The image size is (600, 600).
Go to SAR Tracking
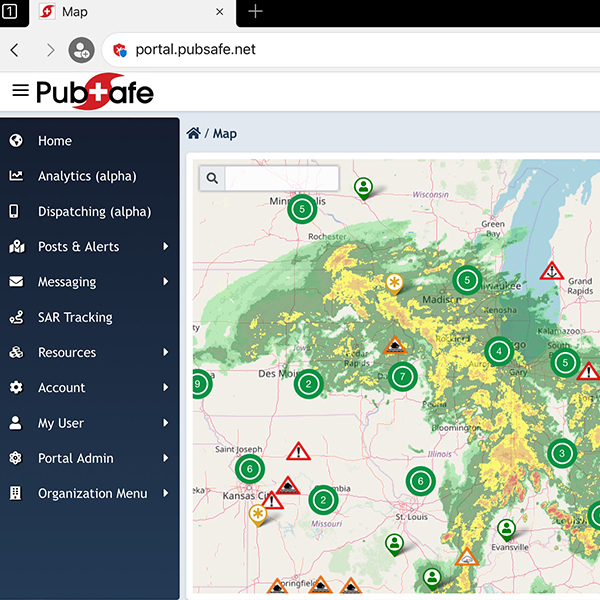(75, 317)
